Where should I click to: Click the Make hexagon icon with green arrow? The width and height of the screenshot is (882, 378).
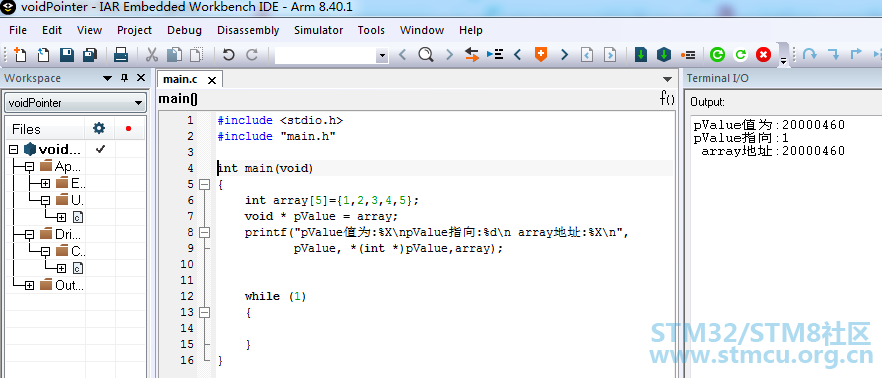click(664, 55)
